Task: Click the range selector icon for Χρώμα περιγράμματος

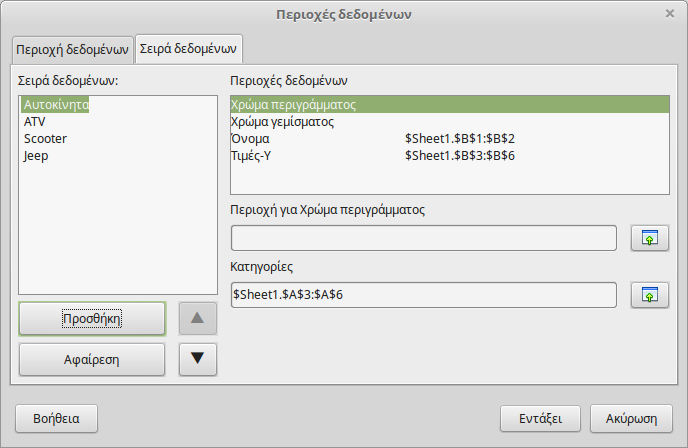Action: (x=650, y=238)
